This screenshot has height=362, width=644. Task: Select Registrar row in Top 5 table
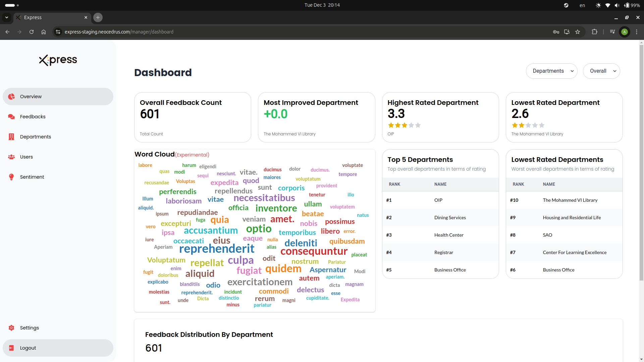440,252
